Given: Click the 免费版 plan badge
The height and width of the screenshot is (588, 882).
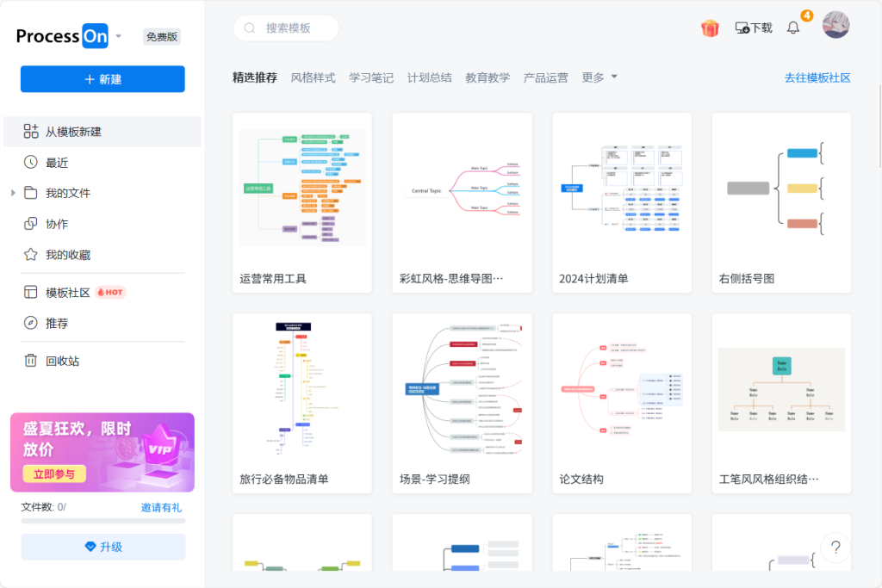Looking at the screenshot, I should (162, 36).
